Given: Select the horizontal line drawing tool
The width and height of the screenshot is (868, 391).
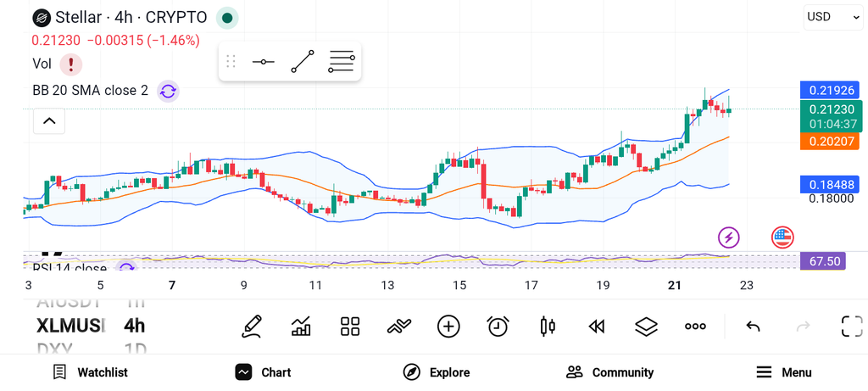Looking at the screenshot, I should [x=263, y=61].
